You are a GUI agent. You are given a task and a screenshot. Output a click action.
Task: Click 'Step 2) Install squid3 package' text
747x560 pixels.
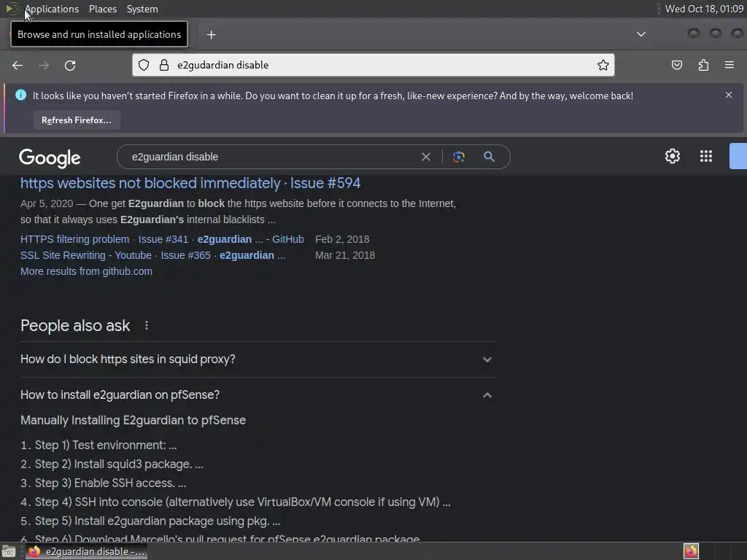tap(119, 464)
